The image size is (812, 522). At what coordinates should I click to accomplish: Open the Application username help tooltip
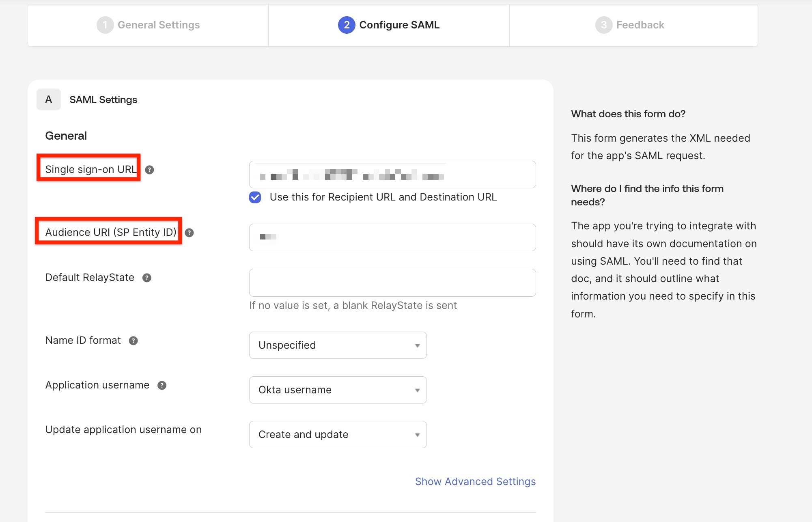(162, 386)
